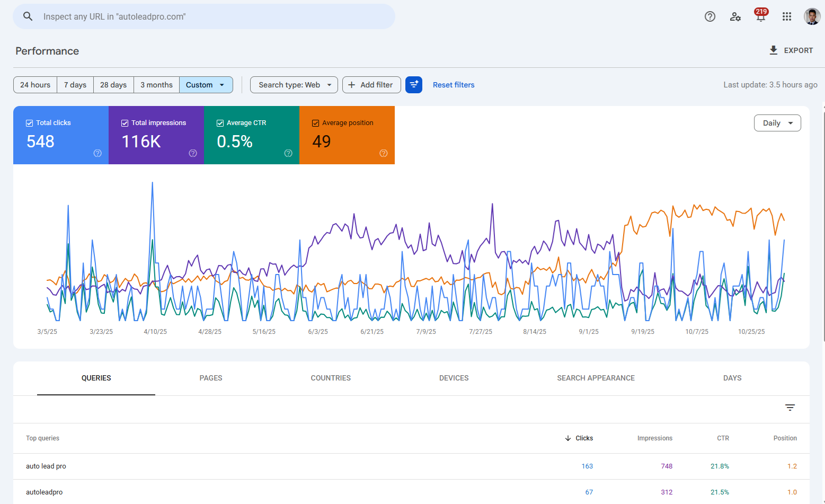Toggle the Total impressions checkbox
The image size is (825, 504).
tap(125, 123)
